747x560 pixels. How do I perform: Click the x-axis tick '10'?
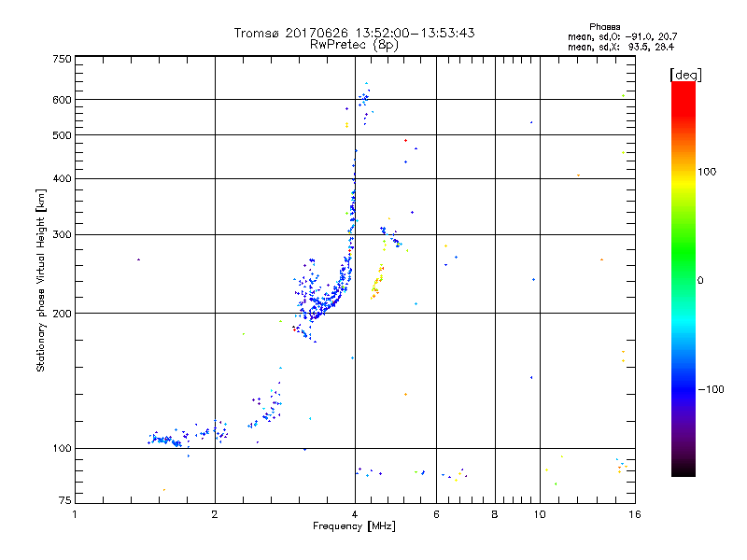(540, 514)
